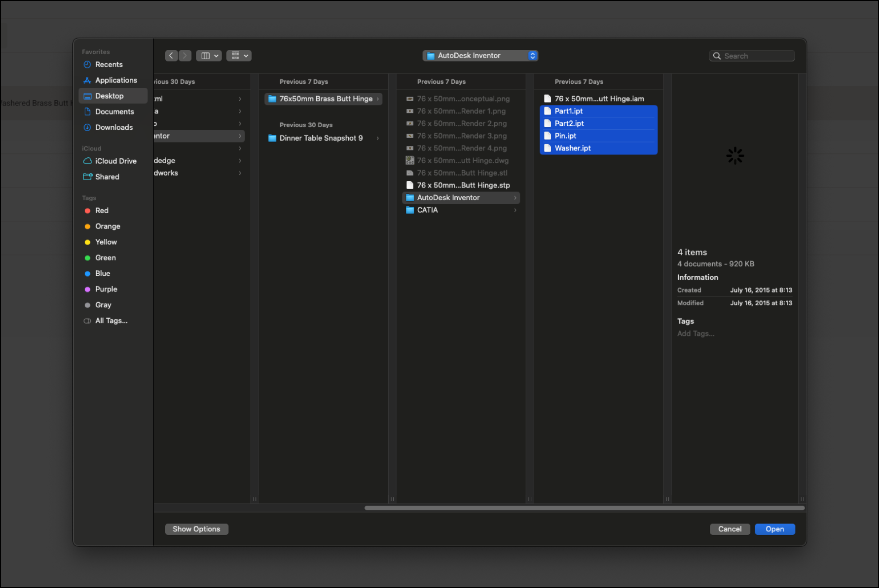Screen dimensions: 879x588
Task: Click the forward navigation arrow
Action: [185, 56]
